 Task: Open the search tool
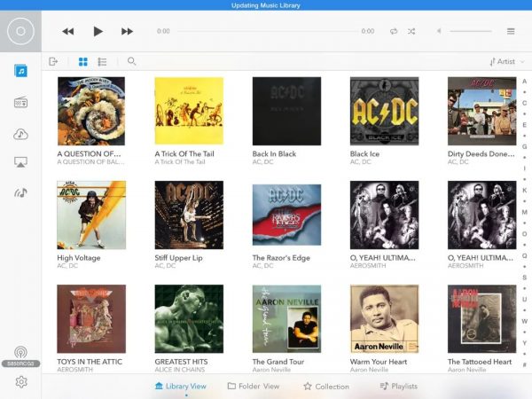131,61
